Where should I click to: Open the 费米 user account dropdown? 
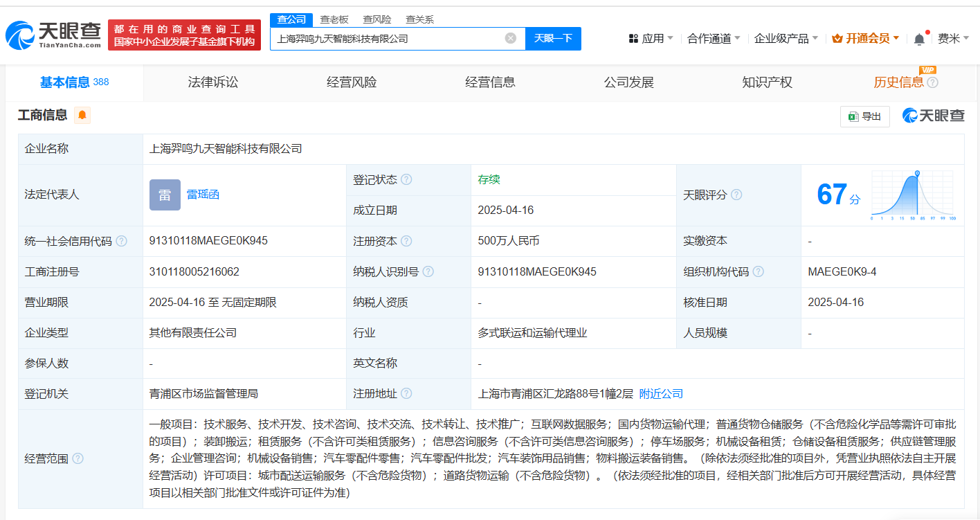tap(953, 39)
